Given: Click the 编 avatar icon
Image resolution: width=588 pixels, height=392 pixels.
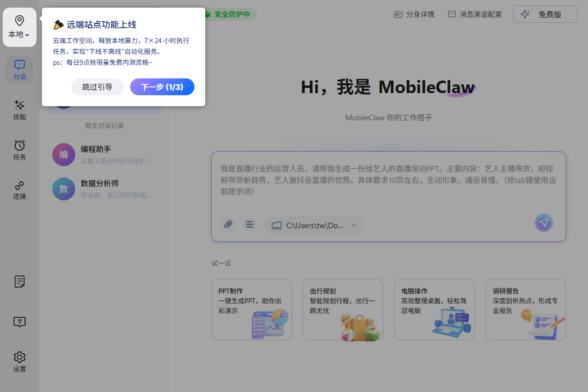Looking at the screenshot, I should pos(64,155).
